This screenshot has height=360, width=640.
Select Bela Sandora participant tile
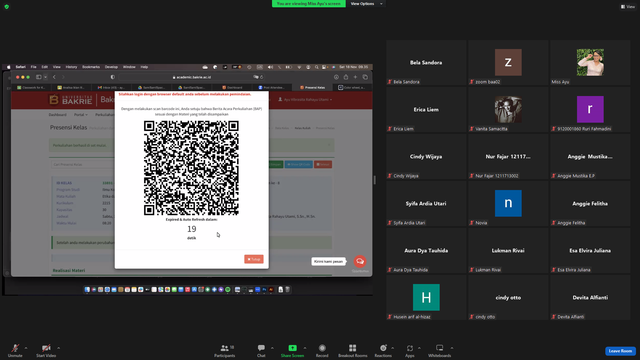[x=426, y=62]
